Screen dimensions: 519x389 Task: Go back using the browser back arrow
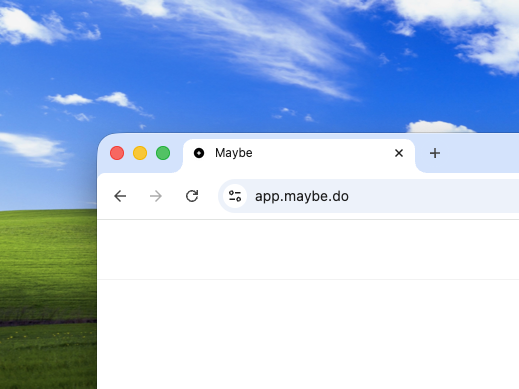(x=120, y=196)
